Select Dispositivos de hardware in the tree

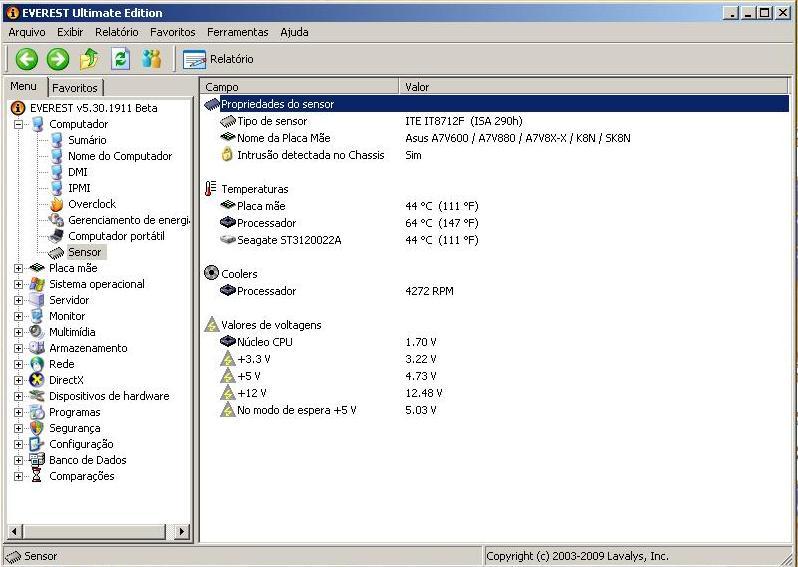(x=109, y=396)
